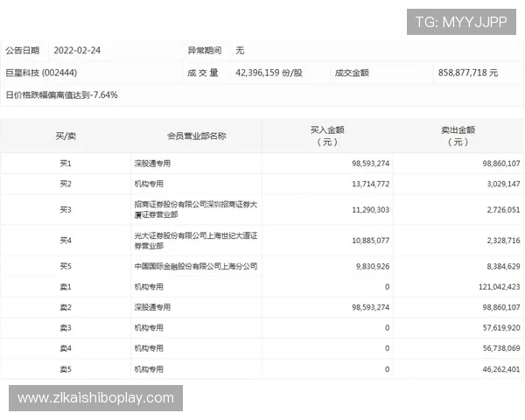Click the 成交金额 label
This screenshot has height=420, width=525.
point(352,73)
